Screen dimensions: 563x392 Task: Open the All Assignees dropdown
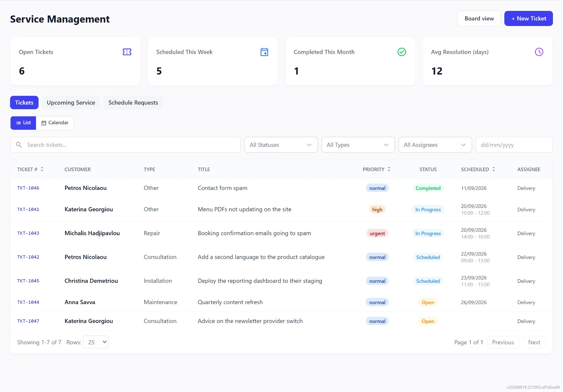[x=435, y=145]
